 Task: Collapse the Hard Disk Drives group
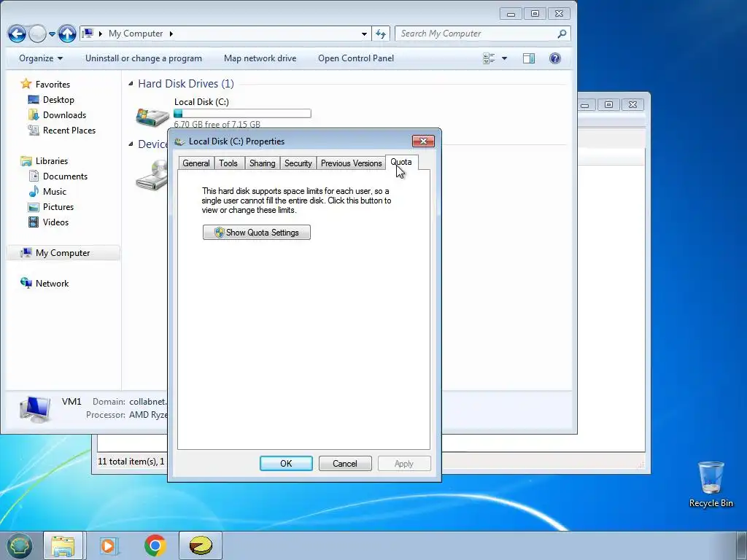click(131, 83)
